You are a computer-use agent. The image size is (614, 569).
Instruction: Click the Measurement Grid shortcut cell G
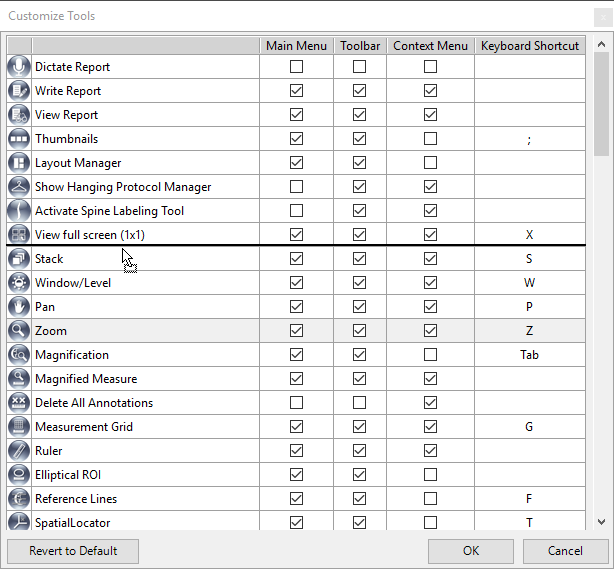(x=530, y=427)
